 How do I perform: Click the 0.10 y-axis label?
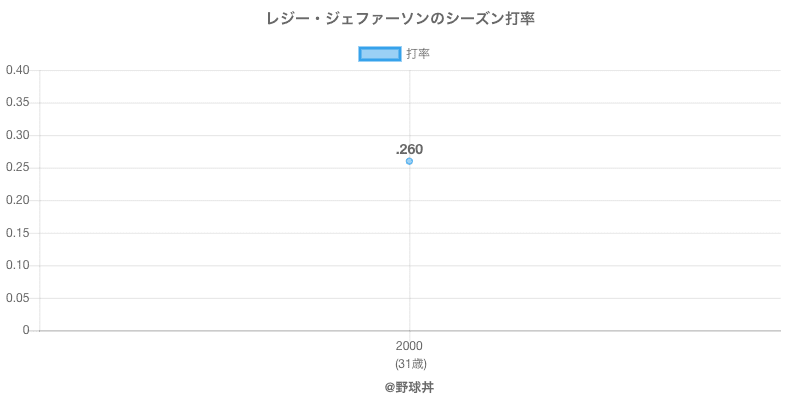pos(17,265)
